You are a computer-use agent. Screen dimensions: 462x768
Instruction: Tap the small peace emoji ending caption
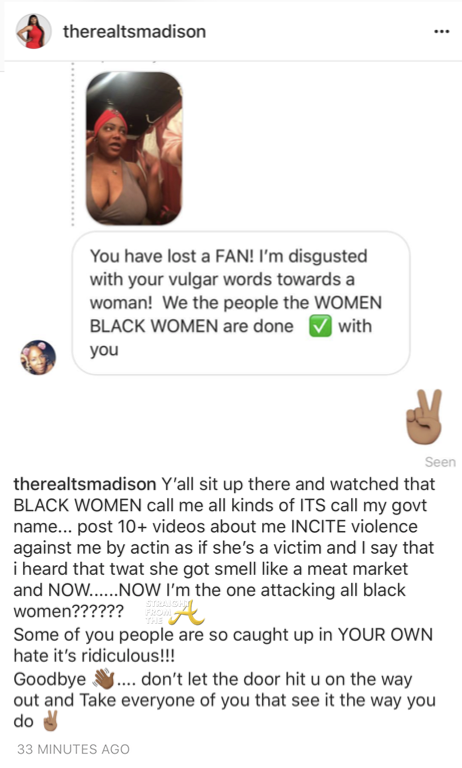[50, 721]
